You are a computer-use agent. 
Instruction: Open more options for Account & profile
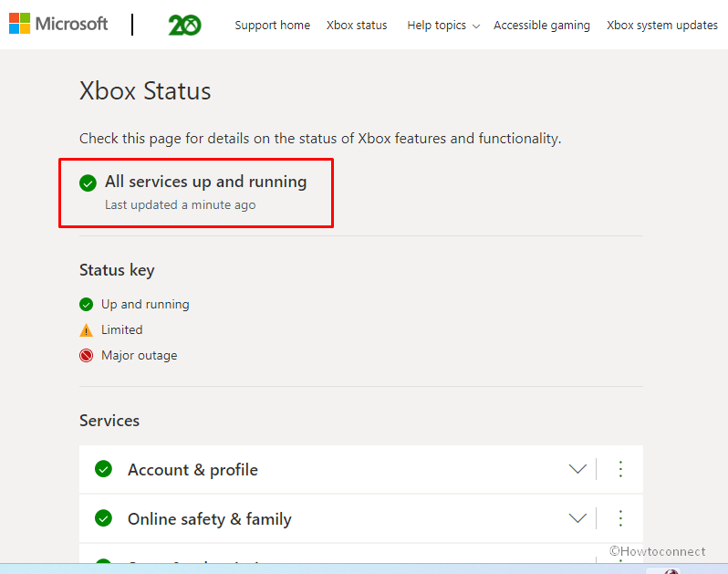click(620, 469)
